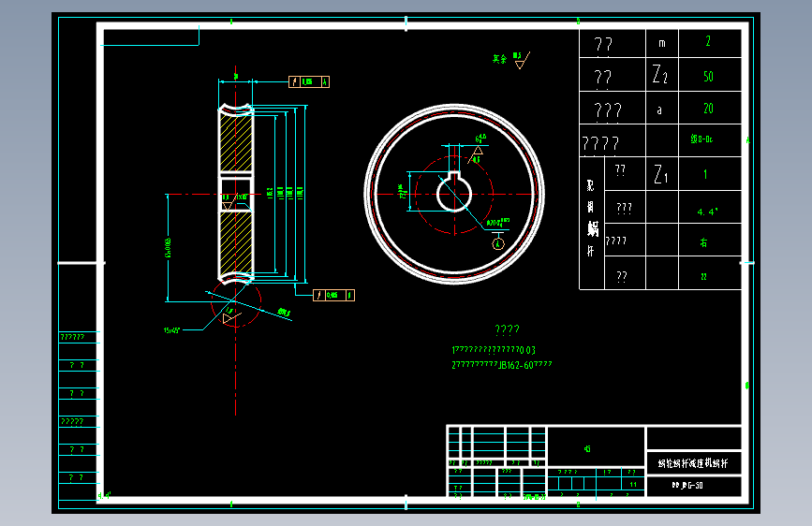
Task: Click the '15x45°' chamfer annotation
Action: point(172,330)
